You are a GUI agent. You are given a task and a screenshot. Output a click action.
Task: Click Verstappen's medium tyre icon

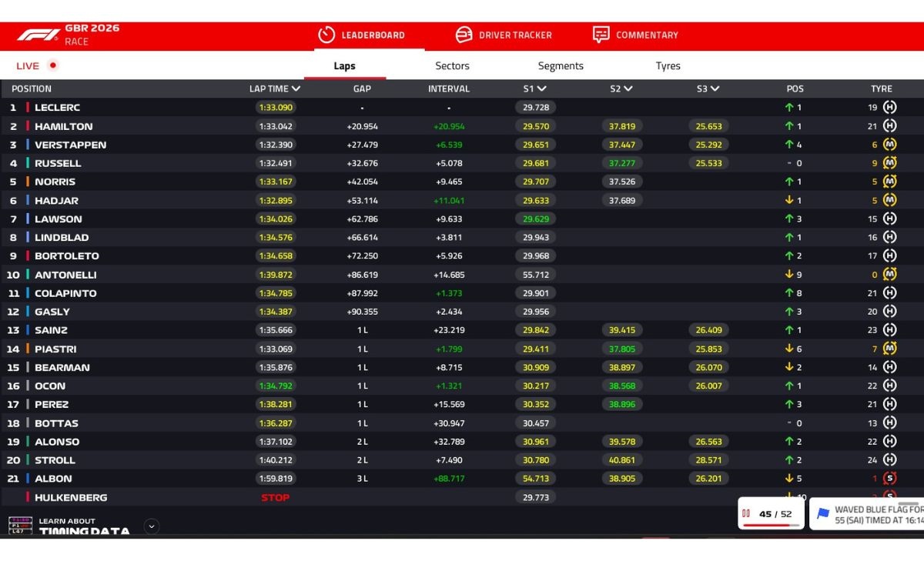[889, 145]
